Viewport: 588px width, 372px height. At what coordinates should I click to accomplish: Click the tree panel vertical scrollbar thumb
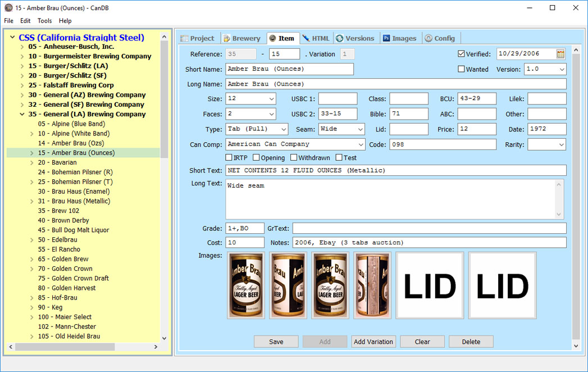point(164,99)
